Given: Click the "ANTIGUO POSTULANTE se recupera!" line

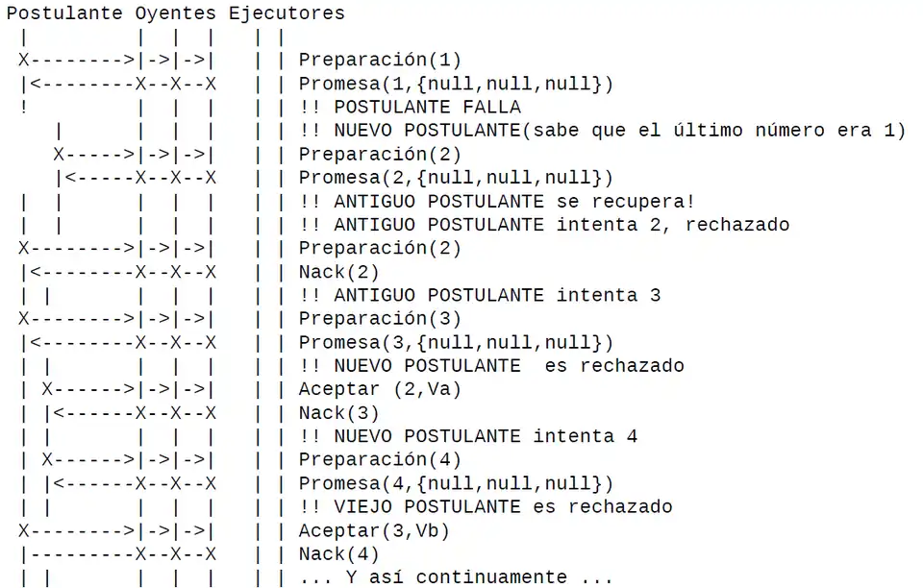Looking at the screenshot, I should click(x=496, y=201).
